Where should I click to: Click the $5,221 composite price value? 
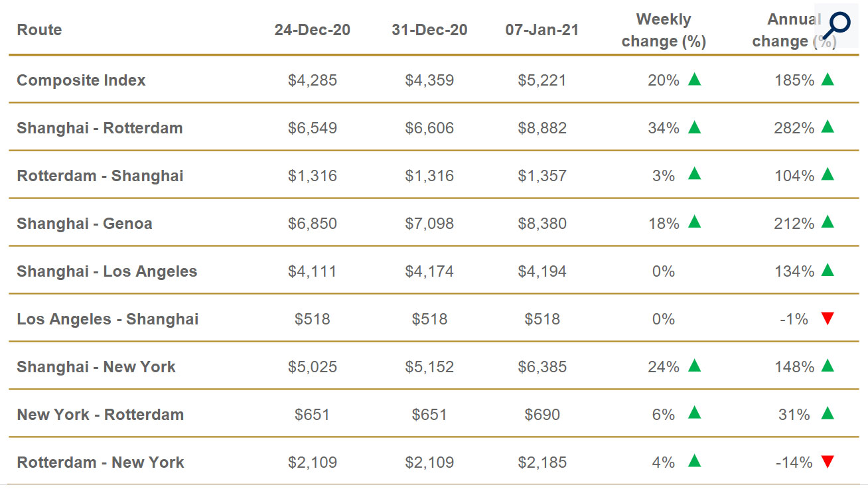(x=542, y=80)
